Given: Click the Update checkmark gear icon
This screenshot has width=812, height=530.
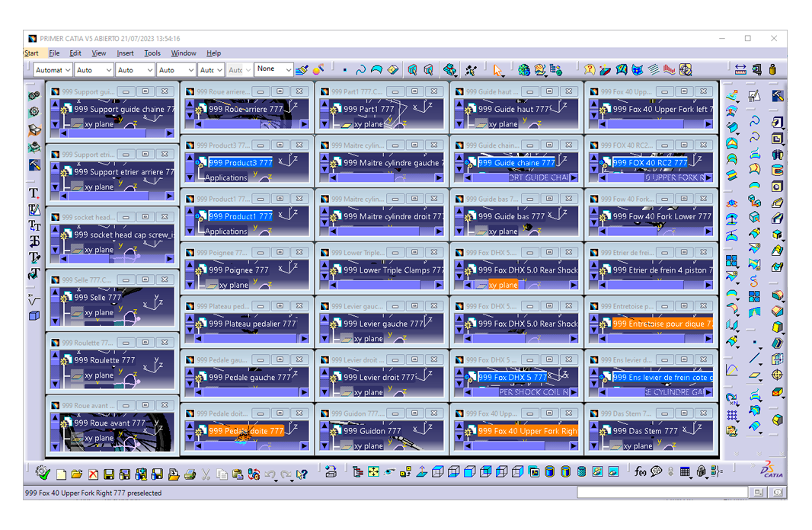Looking at the screenshot, I should (43, 473).
